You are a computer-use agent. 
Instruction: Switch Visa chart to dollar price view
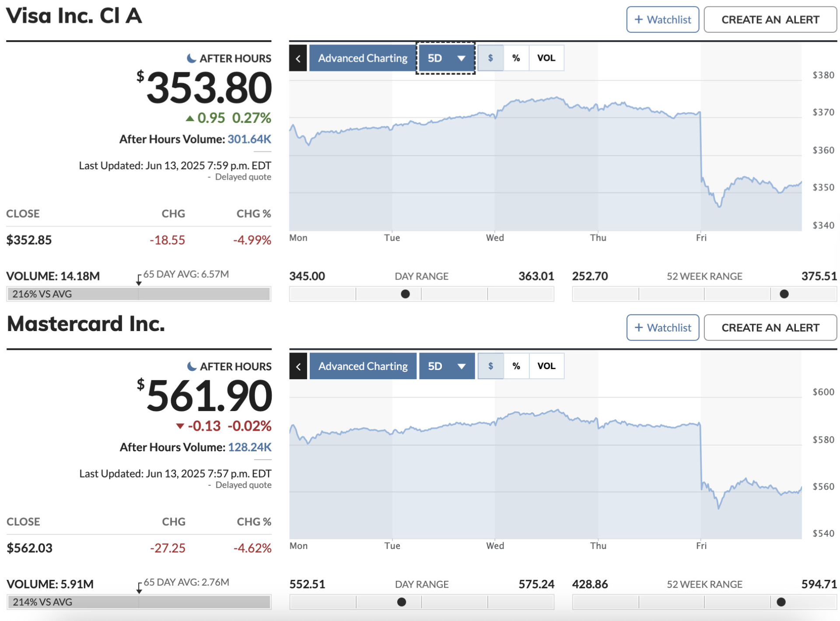490,58
